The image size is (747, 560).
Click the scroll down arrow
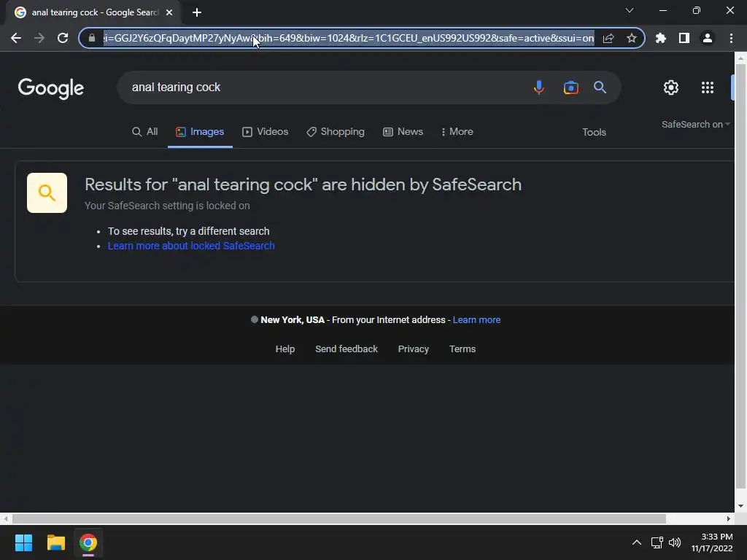740,506
